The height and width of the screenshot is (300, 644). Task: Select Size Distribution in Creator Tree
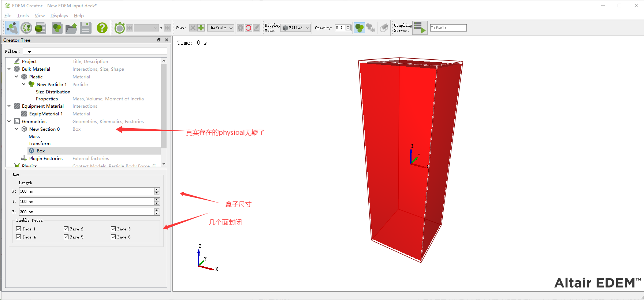(53, 92)
